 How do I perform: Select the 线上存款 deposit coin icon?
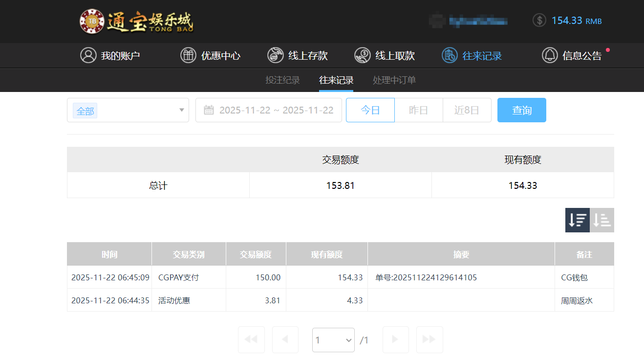click(275, 55)
